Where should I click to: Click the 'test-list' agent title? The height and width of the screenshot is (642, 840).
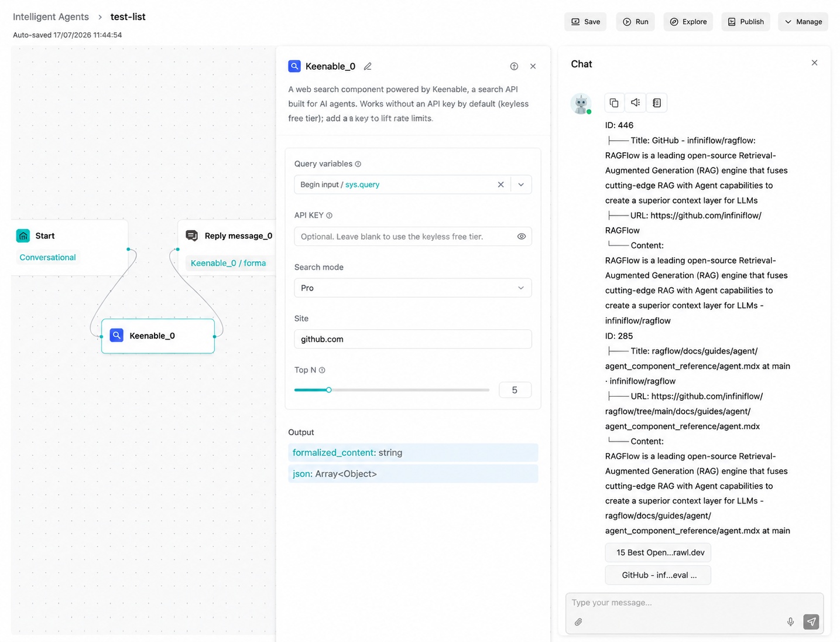click(128, 17)
